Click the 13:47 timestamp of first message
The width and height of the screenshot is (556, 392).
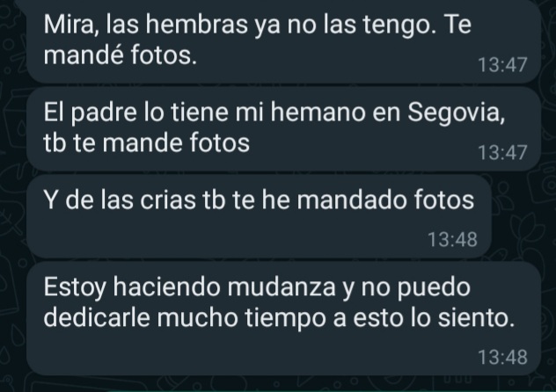[502, 65]
